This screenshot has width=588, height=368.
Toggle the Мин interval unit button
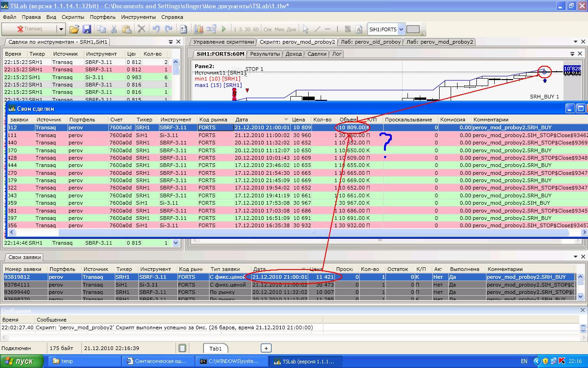pyautogui.click(x=279, y=29)
